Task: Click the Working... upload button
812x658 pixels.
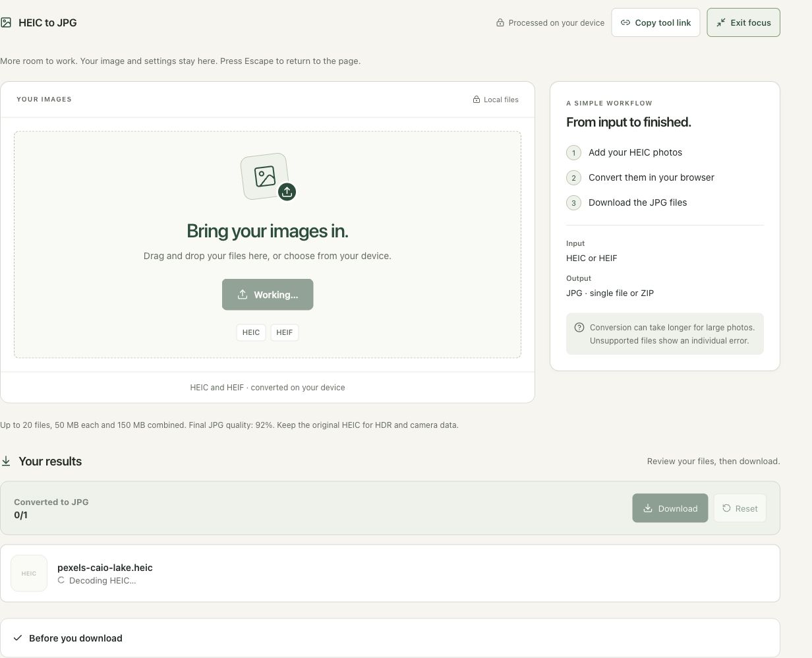Action: tap(268, 295)
